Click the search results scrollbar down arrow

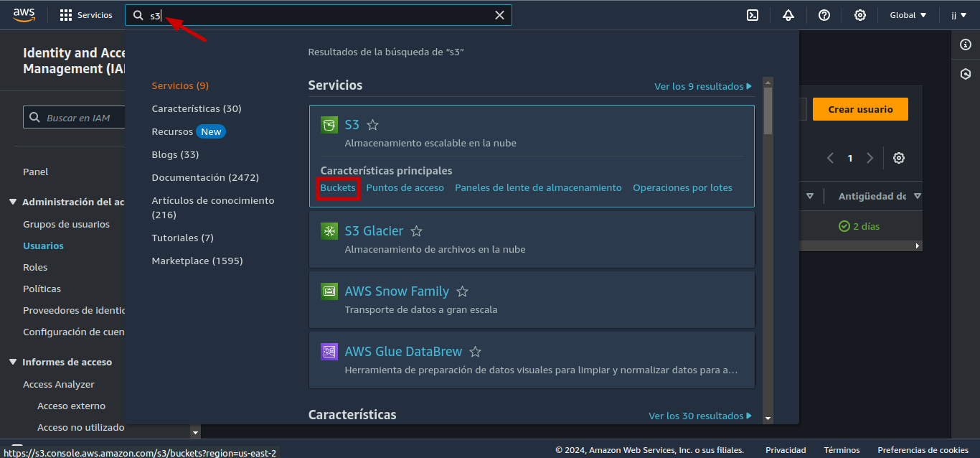coord(768,419)
